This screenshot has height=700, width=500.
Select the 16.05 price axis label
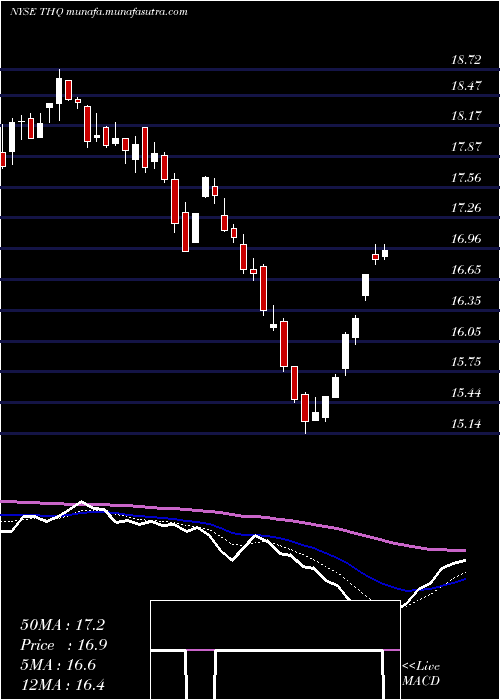click(466, 332)
